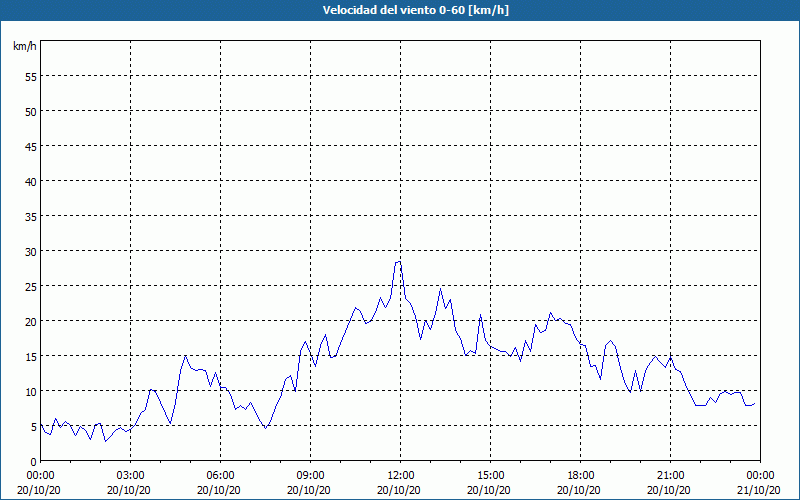Click the "45" vertical axis label
The image size is (800, 500).
pos(31,146)
